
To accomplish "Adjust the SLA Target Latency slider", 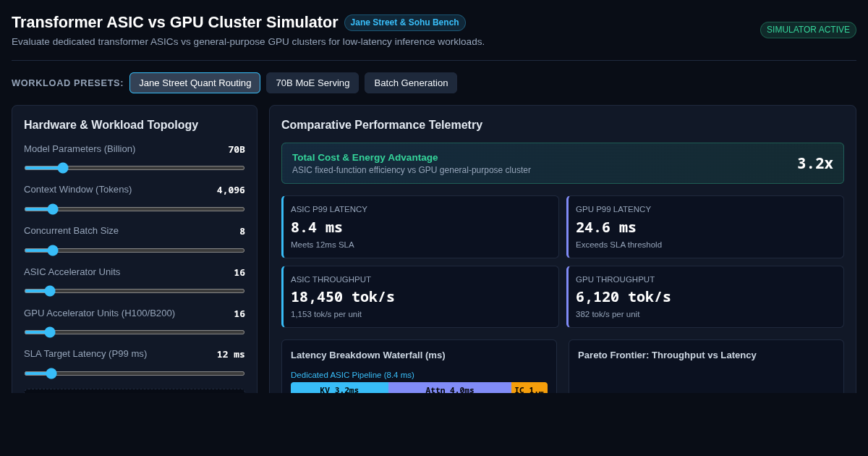I will 135,373.
